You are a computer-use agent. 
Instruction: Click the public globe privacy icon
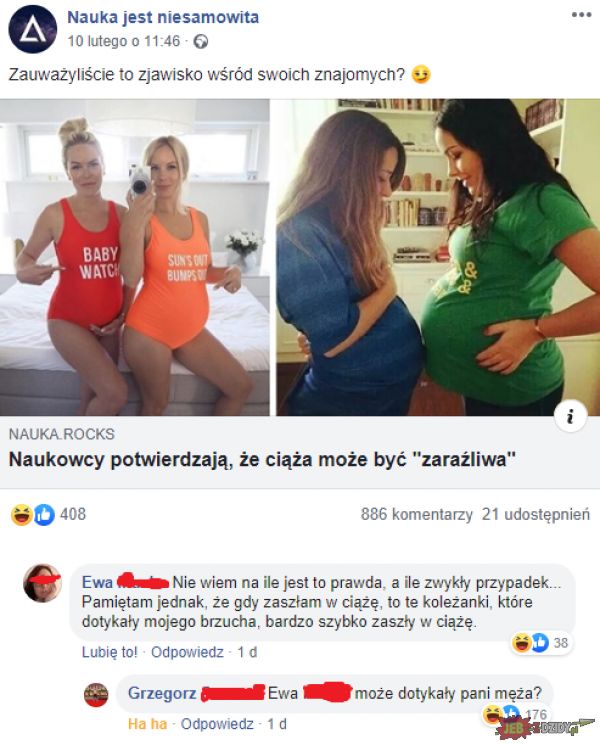pos(201,42)
